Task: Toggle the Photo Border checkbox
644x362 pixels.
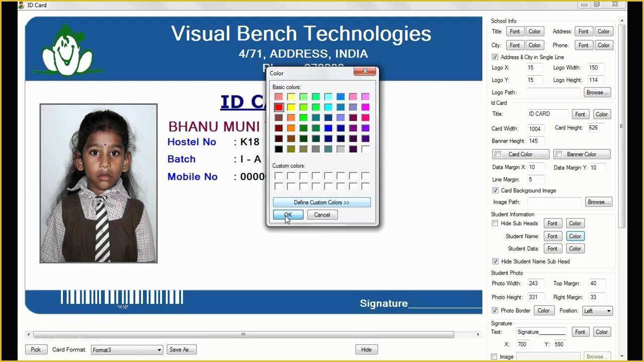Action: 495,311
